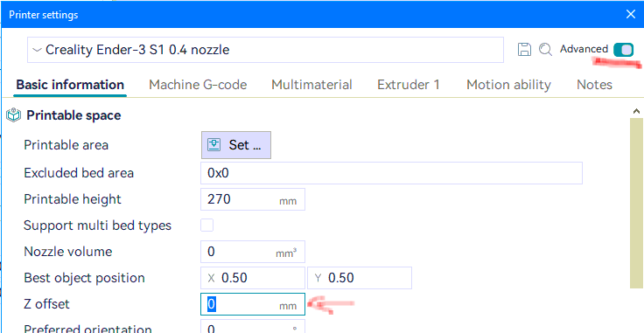The image size is (644, 333).
Task: Open the Motion ability tab
Action: [x=508, y=85]
